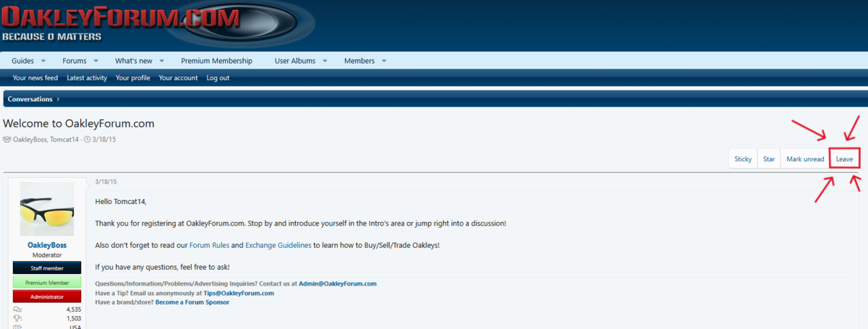This screenshot has height=329, width=868.
Task: Expand the Guides dropdown arrow
Action: [43, 61]
